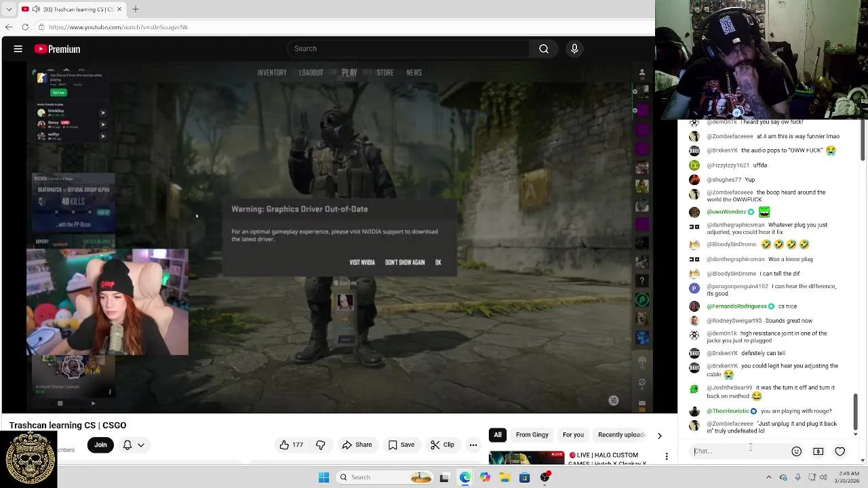Send a heart reaction in chat
This screenshot has height=488, width=868.
[x=840, y=451]
